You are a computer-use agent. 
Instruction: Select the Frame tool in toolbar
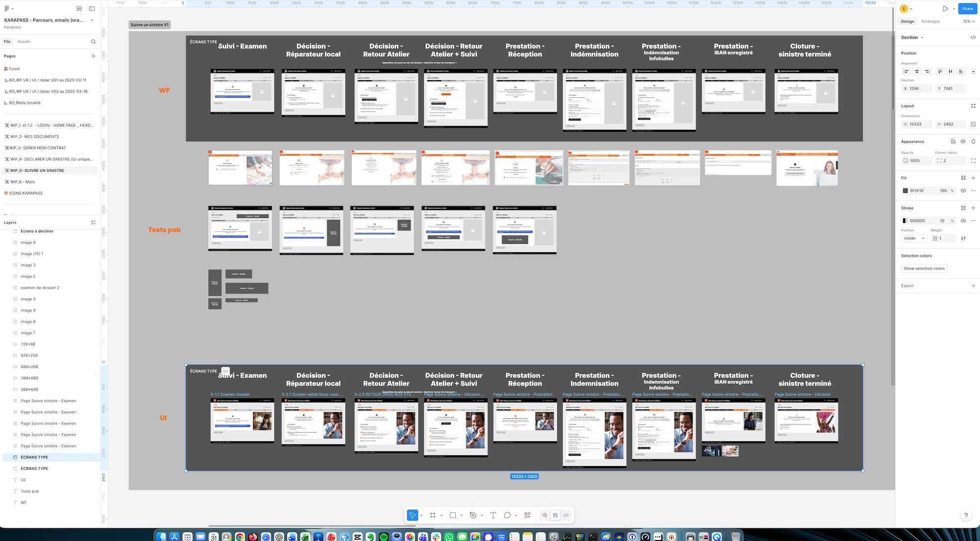433,515
